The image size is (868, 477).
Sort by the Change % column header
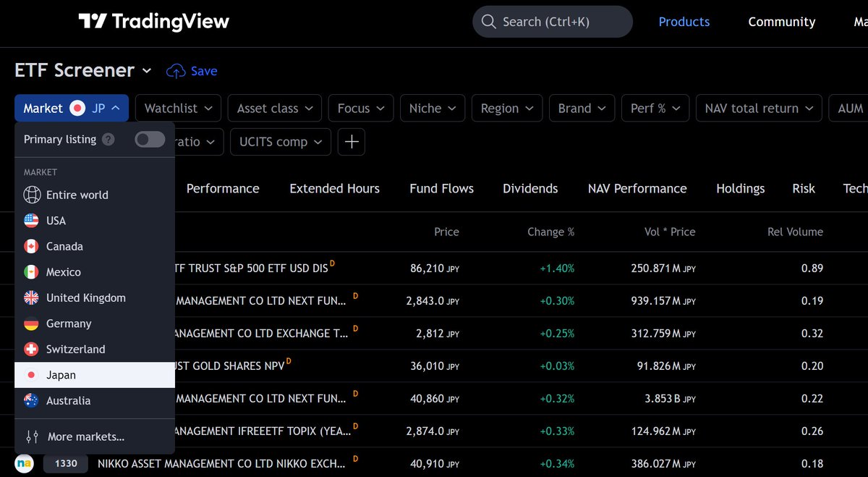click(550, 232)
